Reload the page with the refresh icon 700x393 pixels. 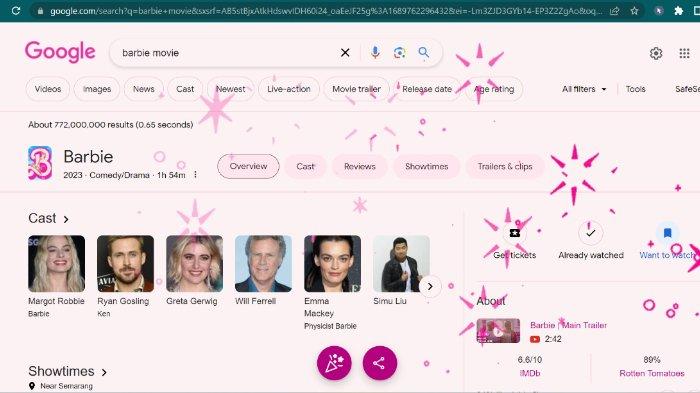click(16, 10)
